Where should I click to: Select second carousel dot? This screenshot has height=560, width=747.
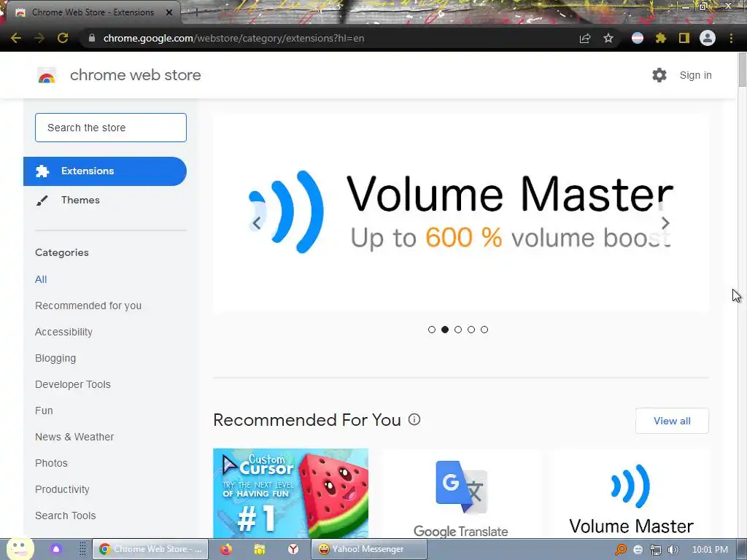445,330
